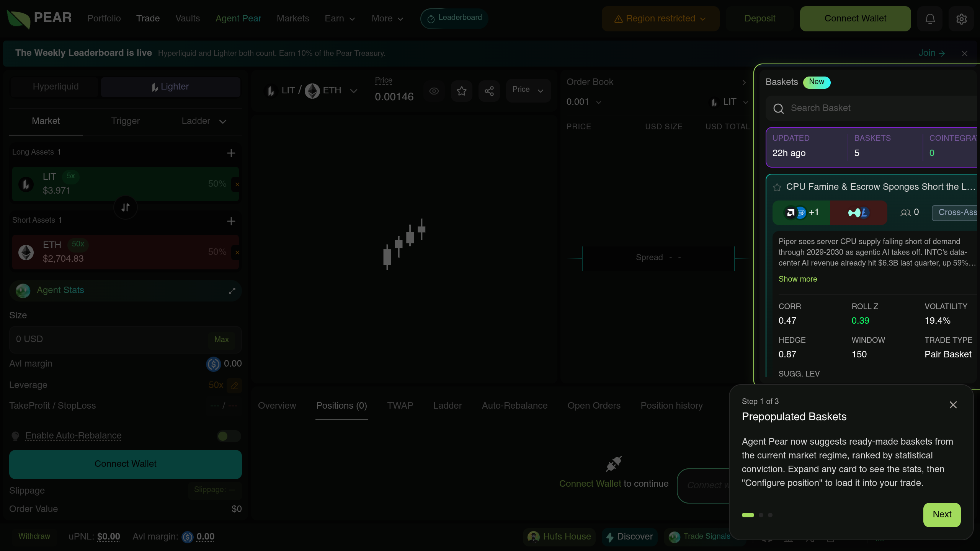The width and height of the screenshot is (980, 551).
Task: Add LIT/ETH pair to favorites star
Action: [x=462, y=91]
